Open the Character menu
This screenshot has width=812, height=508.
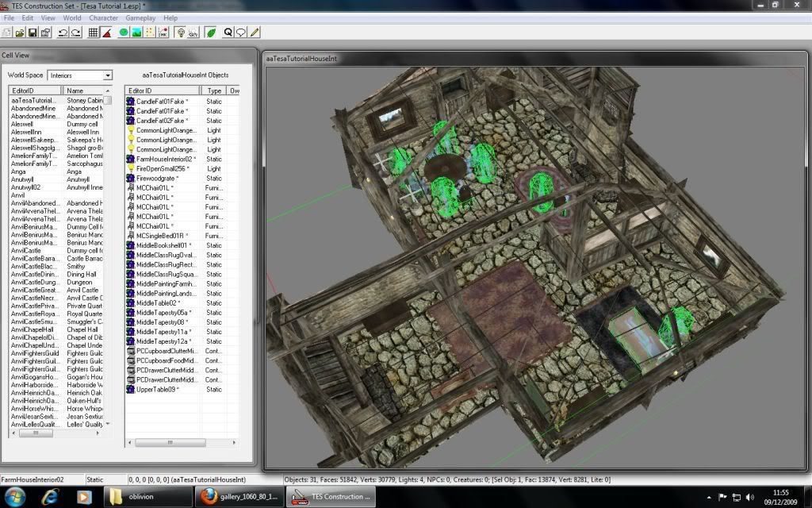point(103,17)
